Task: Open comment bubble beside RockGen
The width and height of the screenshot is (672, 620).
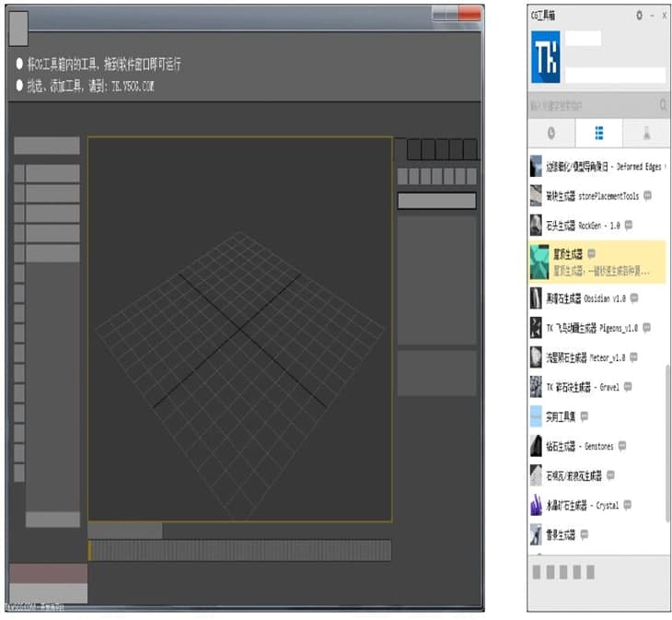Action: tap(628, 225)
